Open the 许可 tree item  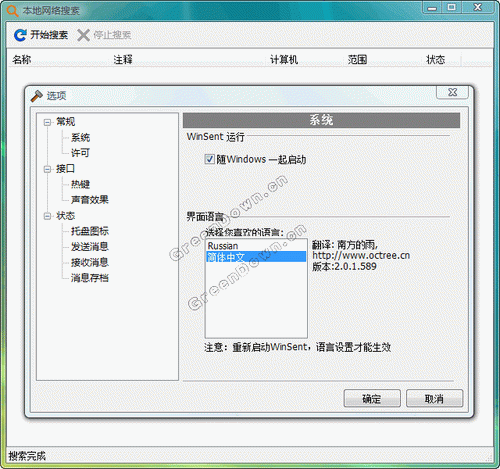point(80,153)
